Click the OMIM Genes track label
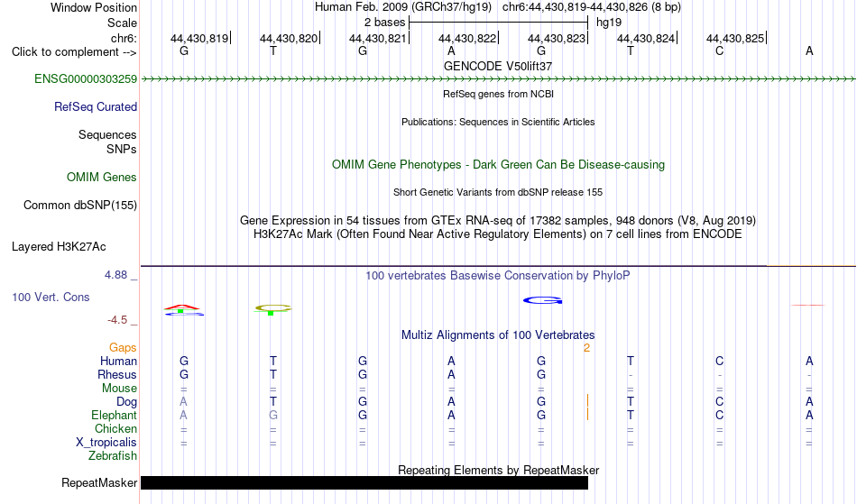This screenshot has width=857, height=504. pyautogui.click(x=102, y=178)
